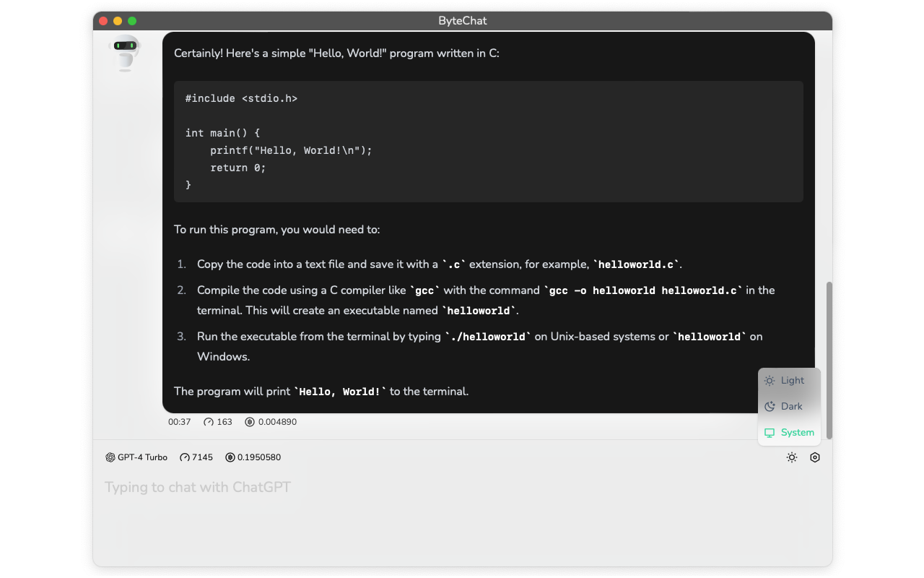Select the System theme option

tap(789, 433)
